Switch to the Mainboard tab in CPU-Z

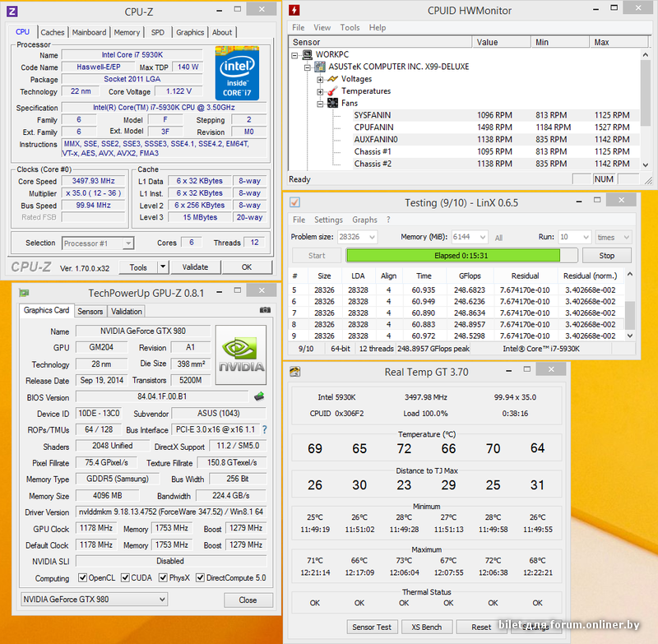pyautogui.click(x=89, y=32)
